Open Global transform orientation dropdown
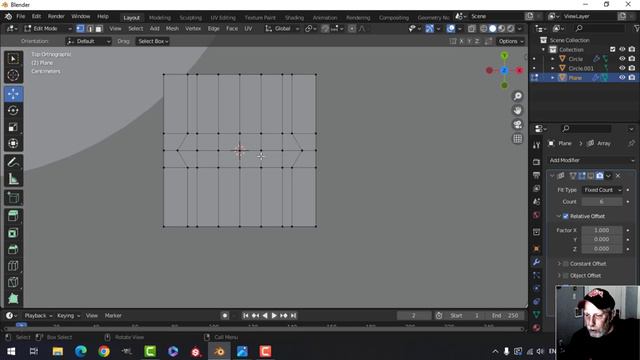 click(x=282, y=29)
